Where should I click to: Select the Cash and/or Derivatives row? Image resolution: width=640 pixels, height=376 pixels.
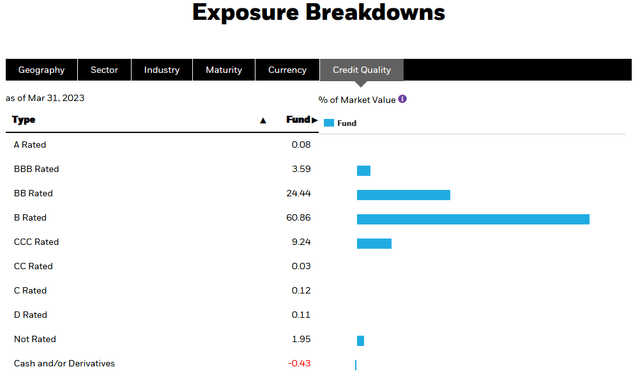click(x=162, y=363)
